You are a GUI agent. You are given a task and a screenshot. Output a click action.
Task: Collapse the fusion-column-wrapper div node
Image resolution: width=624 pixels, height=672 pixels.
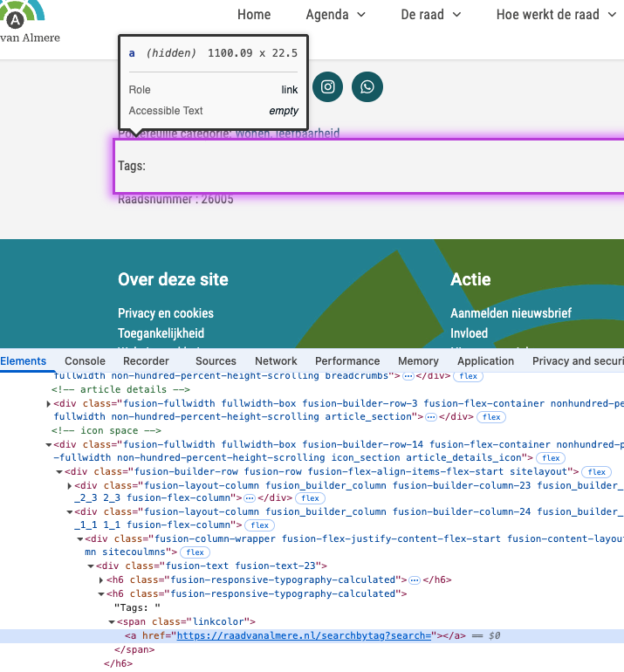(80, 539)
